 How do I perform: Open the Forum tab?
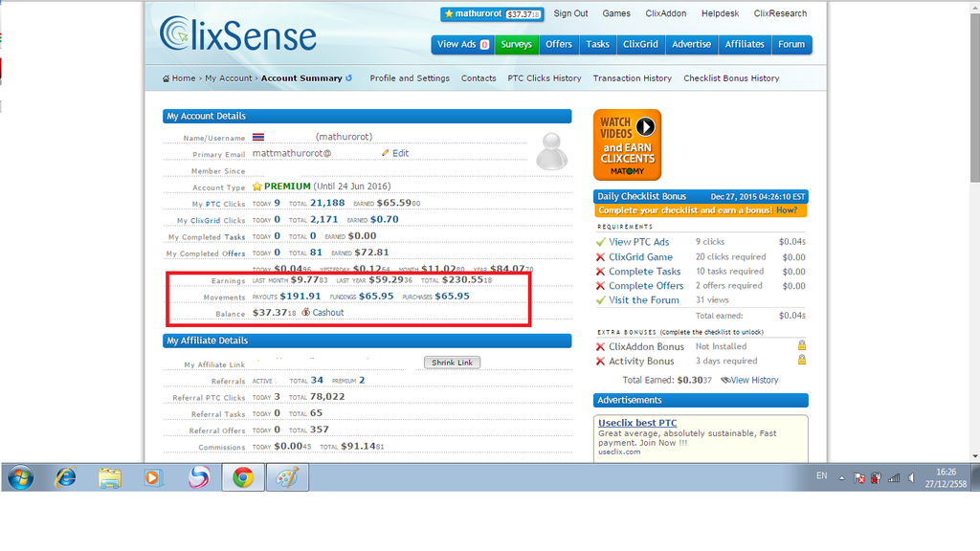(791, 44)
